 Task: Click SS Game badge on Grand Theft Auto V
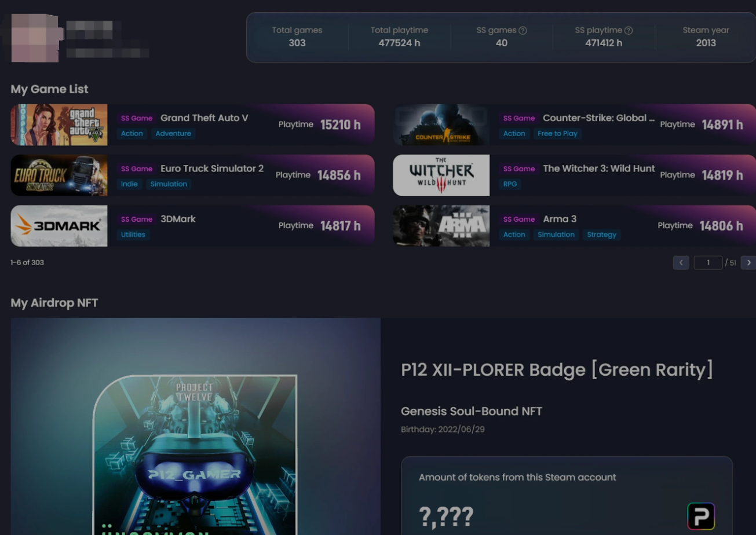[x=137, y=118]
